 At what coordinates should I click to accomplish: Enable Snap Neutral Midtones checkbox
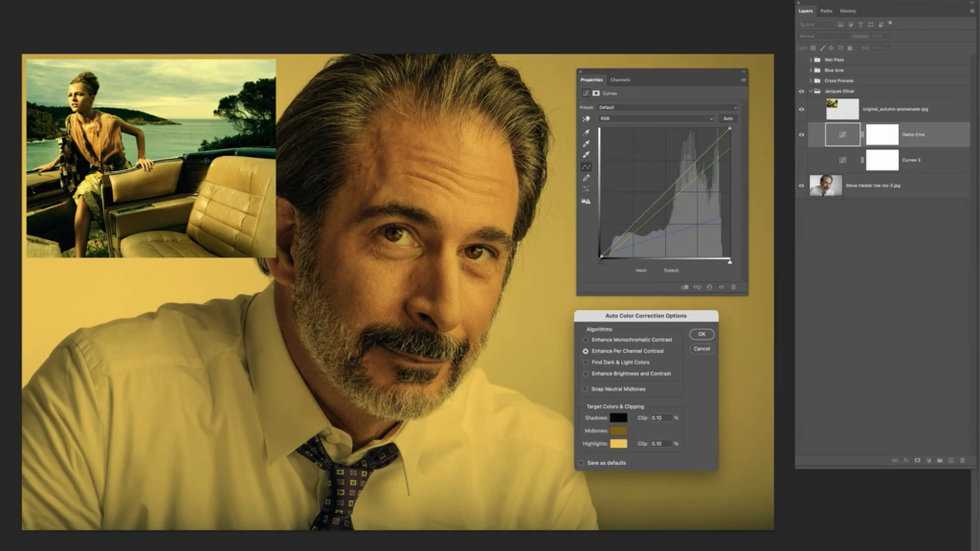tap(586, 389)
